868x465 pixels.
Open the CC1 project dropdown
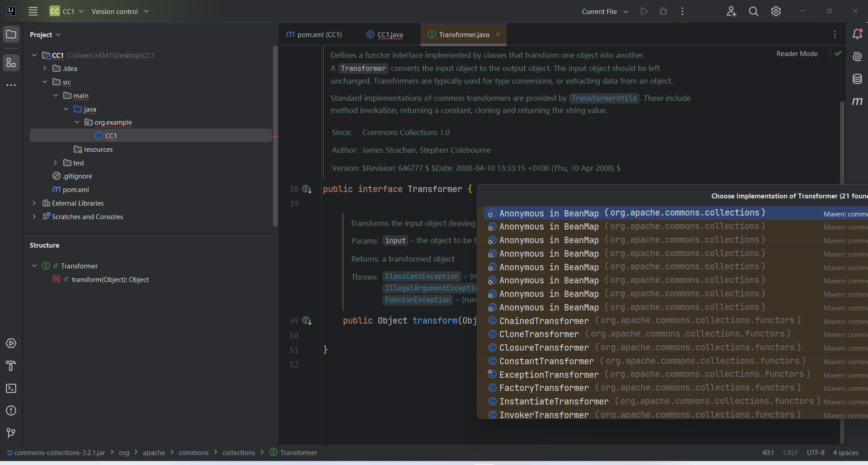click(67, 11)
